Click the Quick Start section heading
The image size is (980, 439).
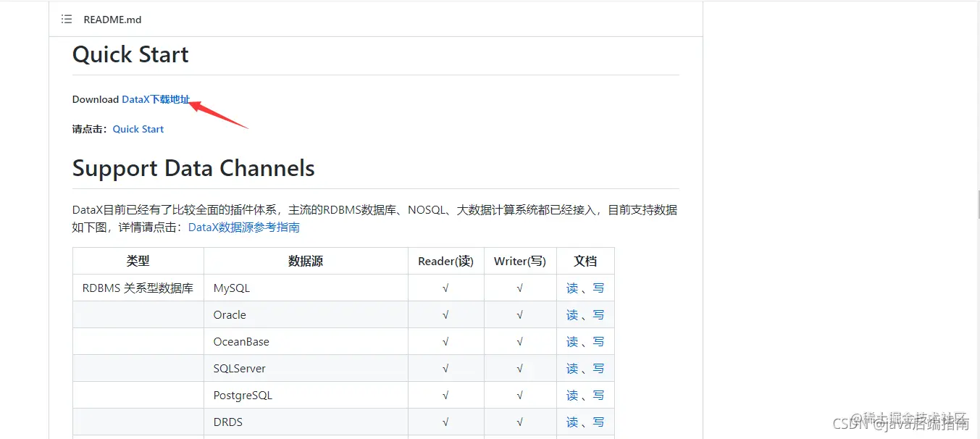click(130, 54)
